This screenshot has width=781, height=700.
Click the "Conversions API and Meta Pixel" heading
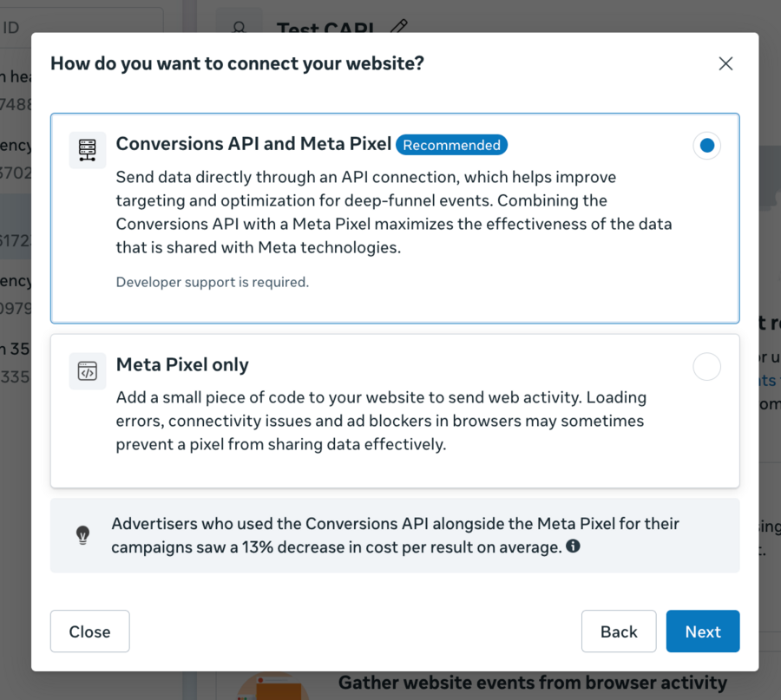(253, 144)
